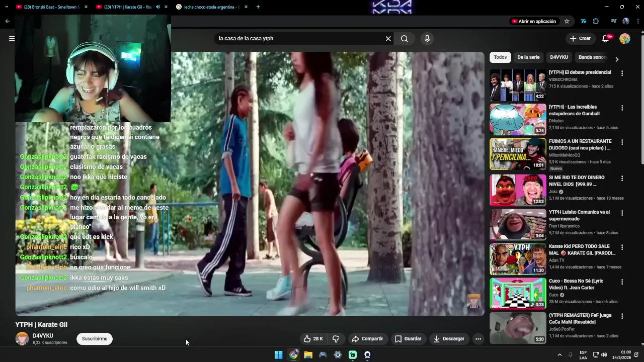
Task: Select the Banda sonora chip
Action: tap(592, 57)
